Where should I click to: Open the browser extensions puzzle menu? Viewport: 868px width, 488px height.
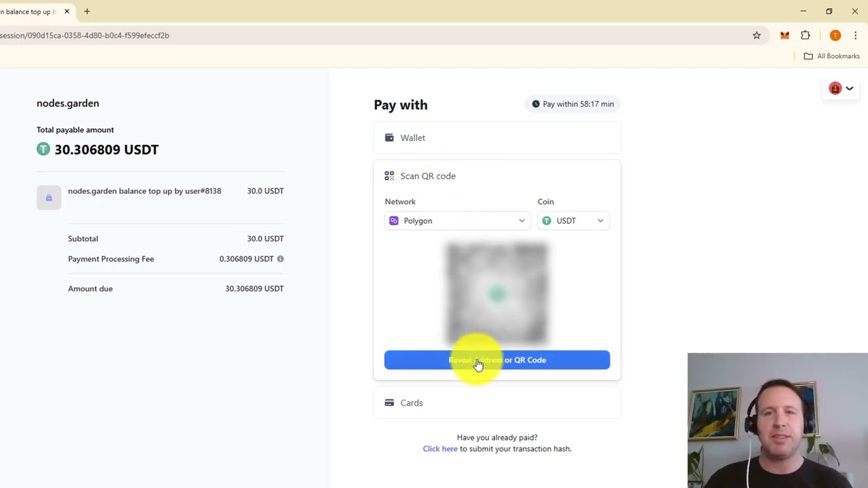[x=806, y=35]
